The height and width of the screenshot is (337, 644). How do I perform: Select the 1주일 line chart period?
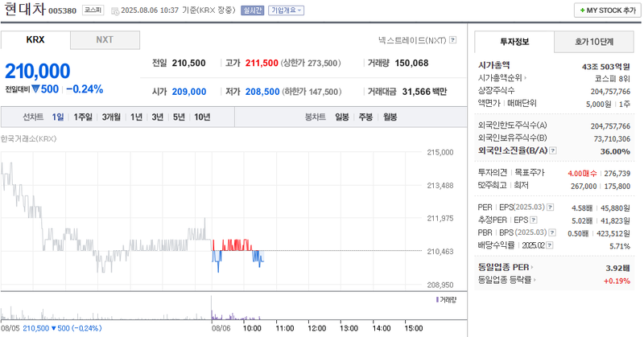click(x=83, y=117)
